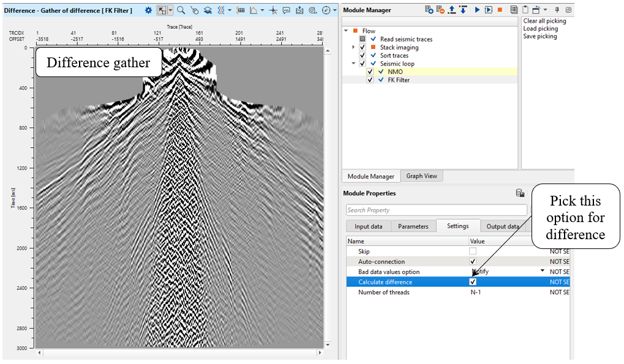Expand the Stack imaging tree node

[353, 47]
